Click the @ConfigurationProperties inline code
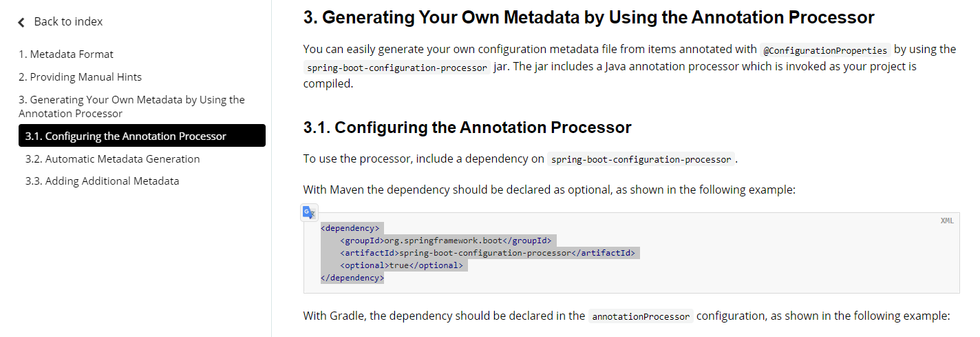The width and height of the screenshot is (980, 337). click(825, 50)
